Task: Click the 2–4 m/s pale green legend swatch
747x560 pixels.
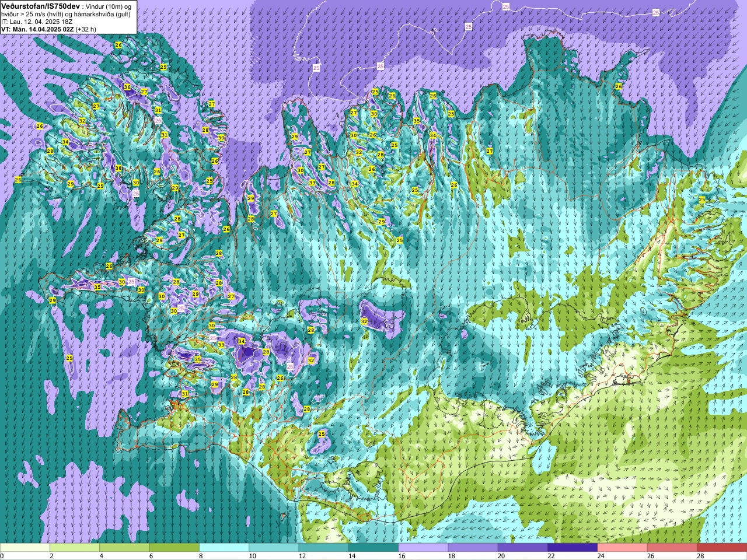Action: coord(75,548)
